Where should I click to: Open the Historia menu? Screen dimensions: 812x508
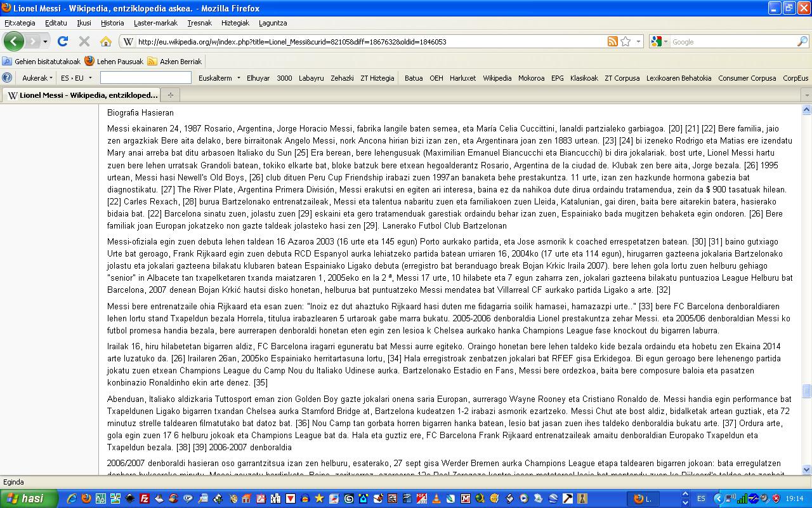[112, 23]
